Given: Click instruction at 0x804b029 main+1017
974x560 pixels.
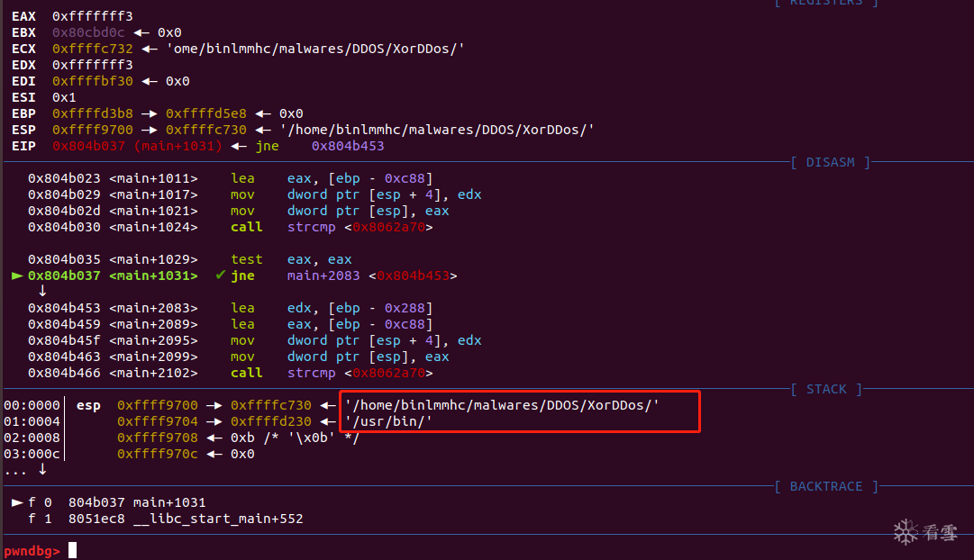Looking at the screenshot, I should pos(255,194).
